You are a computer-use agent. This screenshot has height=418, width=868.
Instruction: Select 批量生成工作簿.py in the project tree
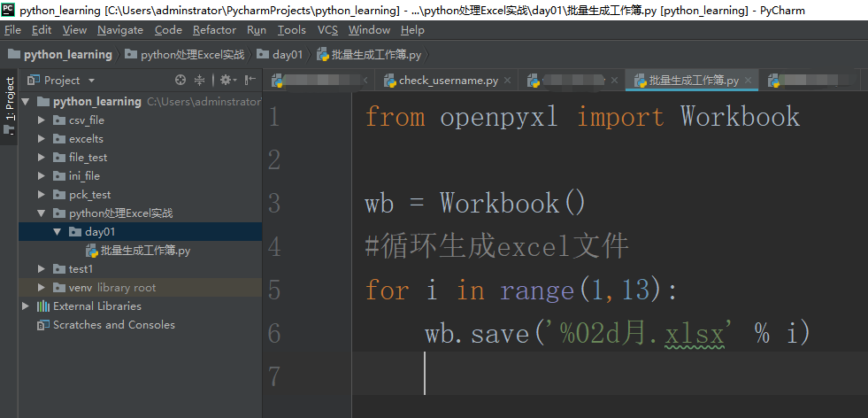pos(146,251)
